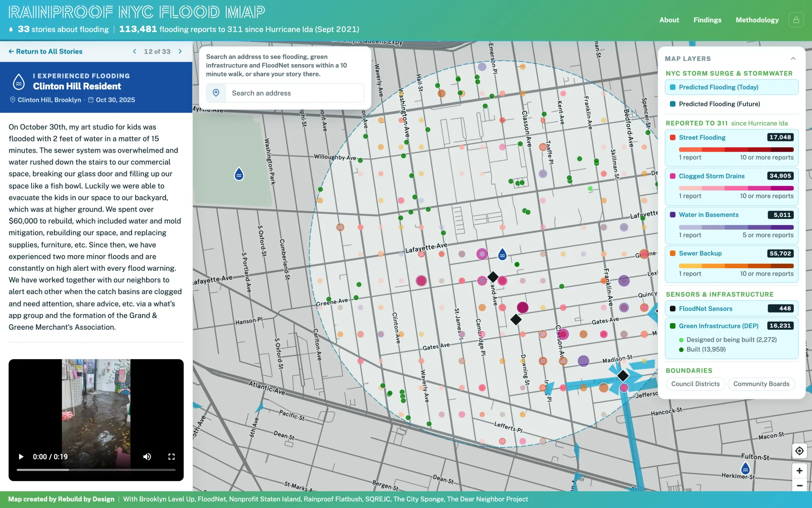Viewport: 812px width, 508px height.
Task: Go to previous story with left chevron
Action: pyautogui.click(x=134, y=52)
